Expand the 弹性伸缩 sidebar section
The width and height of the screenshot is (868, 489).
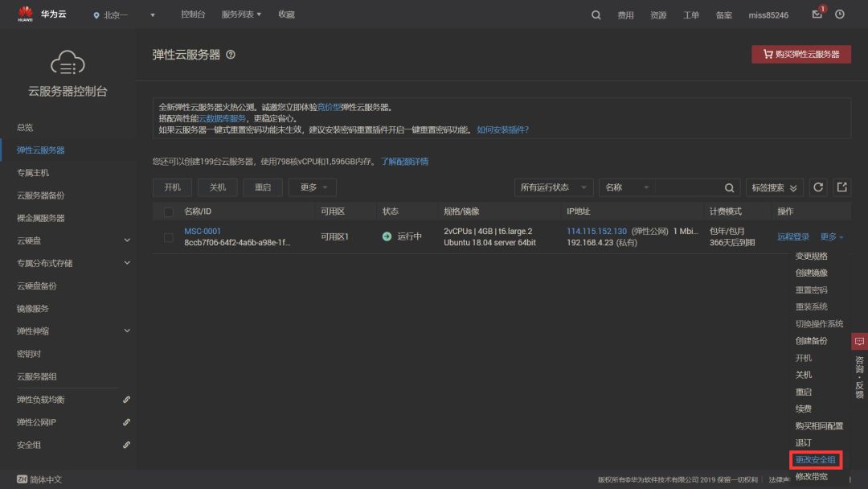(x=127, y=331)
